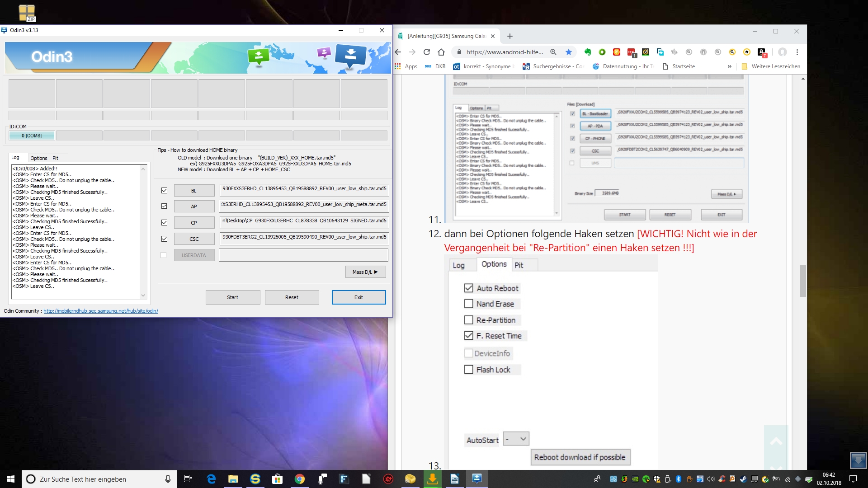The image size is (868, 488).
Task: Switch to the Options tab in Odin
Action: (39, 158)
